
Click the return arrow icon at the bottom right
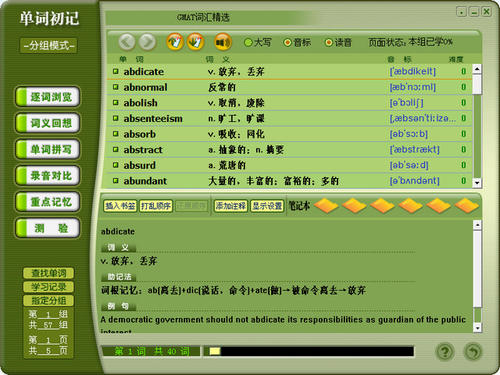point(473,351)
